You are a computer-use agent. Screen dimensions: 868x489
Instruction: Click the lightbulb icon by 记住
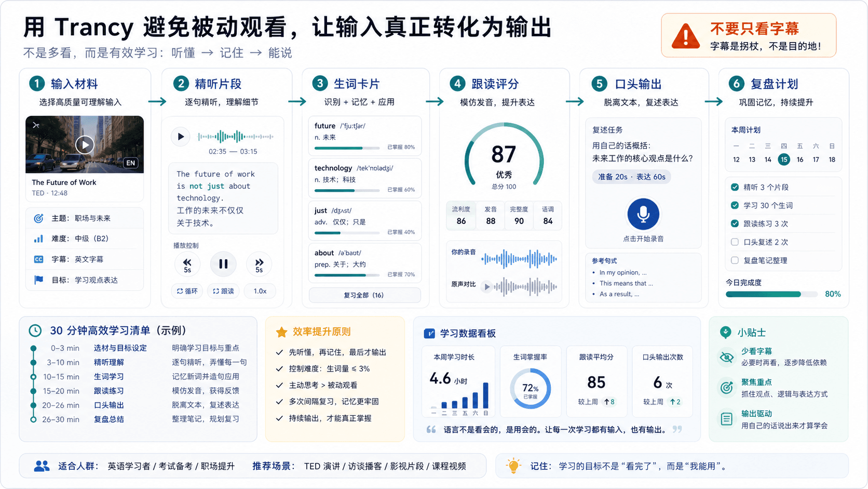pyautogui.click(x=513, y=466)
